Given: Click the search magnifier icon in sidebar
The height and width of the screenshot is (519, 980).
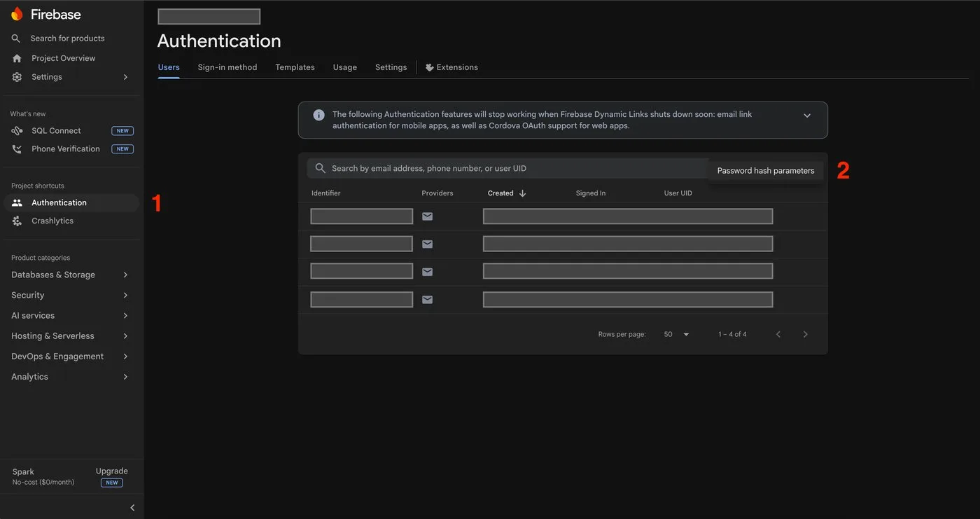Looking at the screenshot, I should point(16,39).
